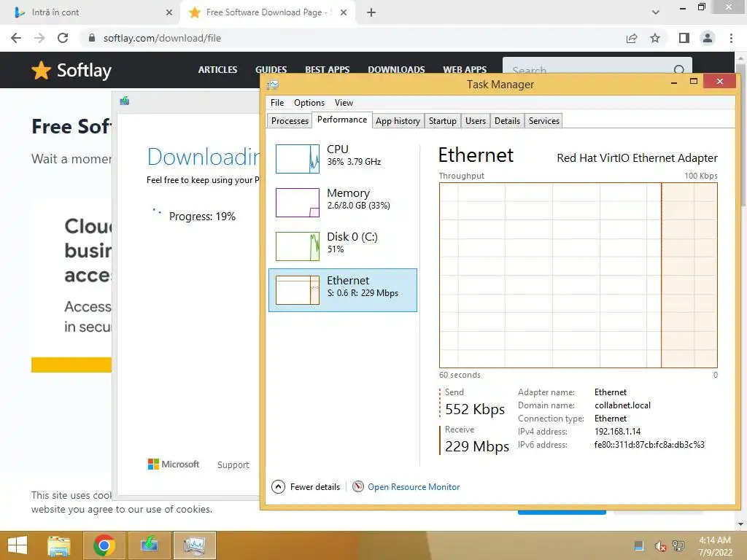Viewport: 747px width, 560px height.
Task: Click the magnifier icon in Softlay search
Action: point(679,70)
